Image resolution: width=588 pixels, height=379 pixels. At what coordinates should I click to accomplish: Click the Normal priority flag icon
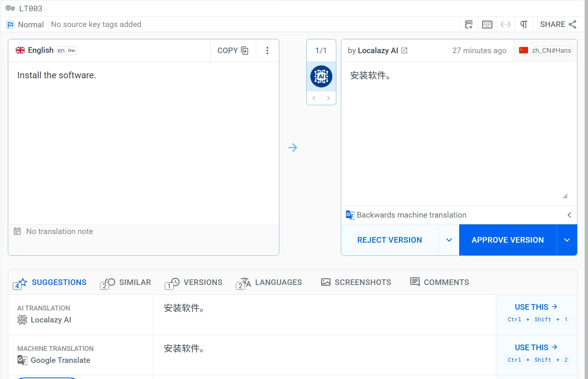[10, 25]
